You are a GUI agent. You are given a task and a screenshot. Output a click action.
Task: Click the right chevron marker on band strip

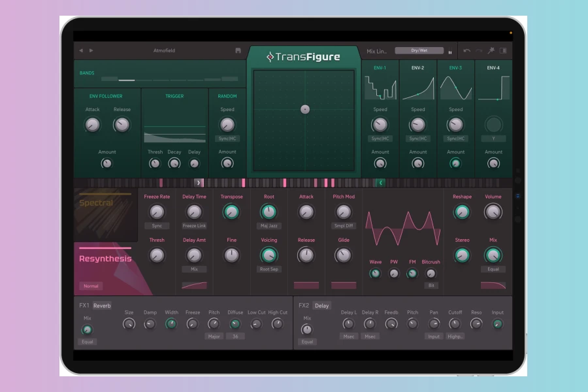point(199,183)
